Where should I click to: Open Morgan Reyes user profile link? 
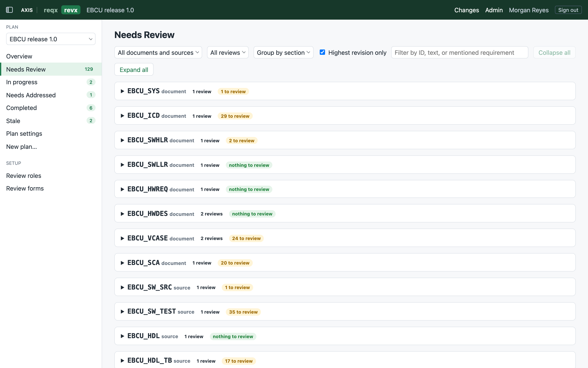(529, 10)
